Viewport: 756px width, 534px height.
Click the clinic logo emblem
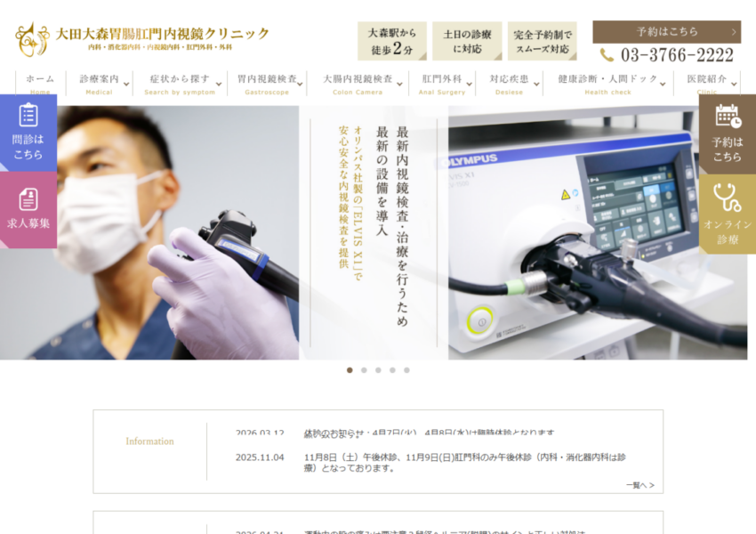[32, 39]
